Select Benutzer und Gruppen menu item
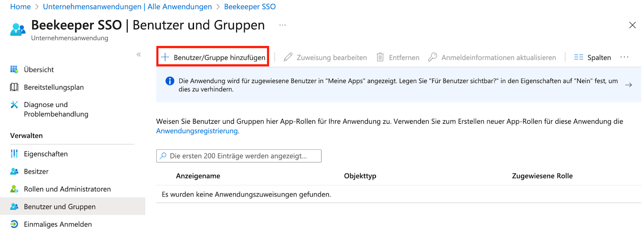Image resolution: width=644 pixels, height=235 pixels. [72, 206]
